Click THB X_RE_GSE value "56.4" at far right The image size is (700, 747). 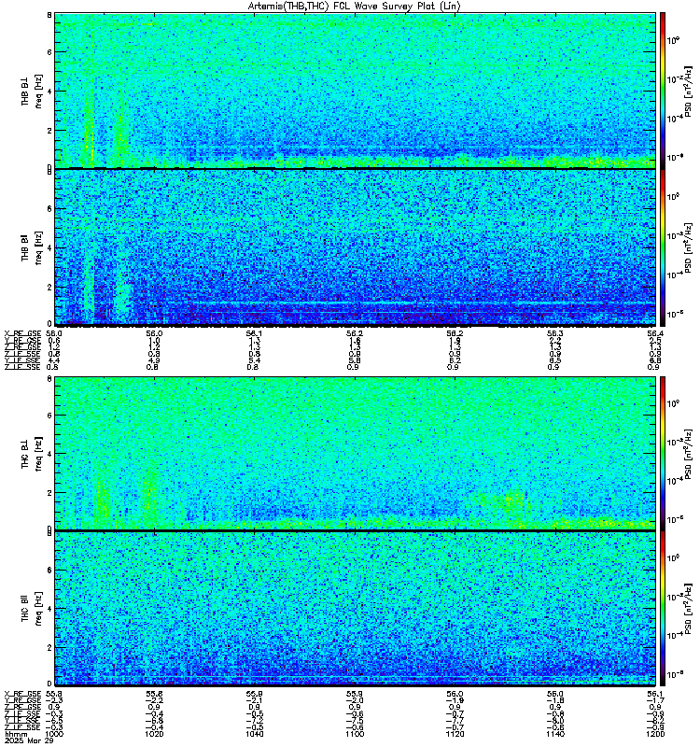[655, 333]
